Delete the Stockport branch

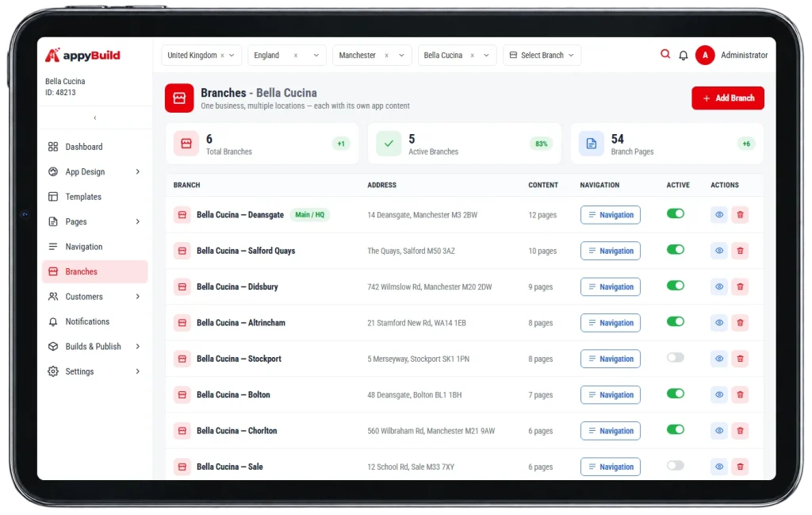(740, 359)
